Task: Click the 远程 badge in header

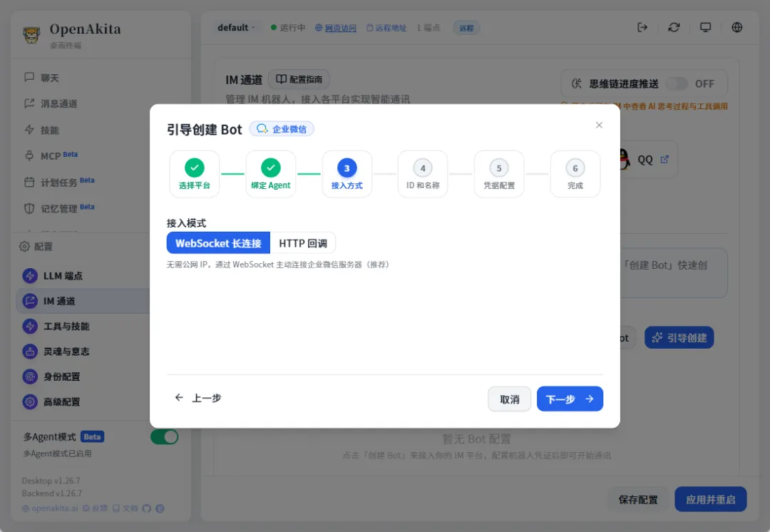Action: pyautogui.click(x=466, y=28)
